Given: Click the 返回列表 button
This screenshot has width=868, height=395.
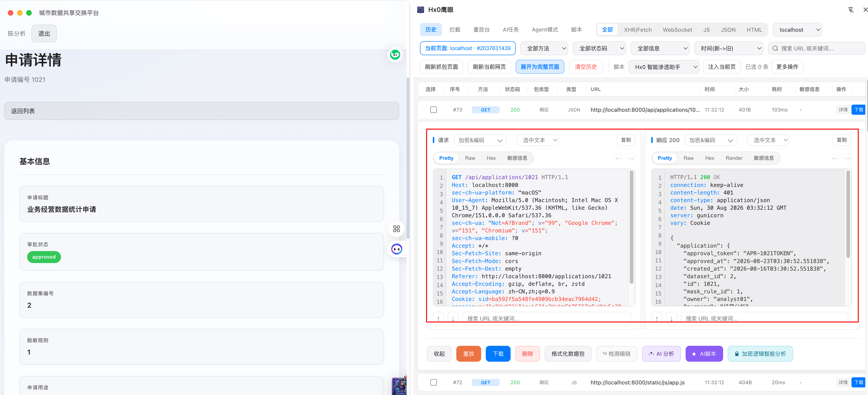Looking at the screenshot, I should pos(201,111).
